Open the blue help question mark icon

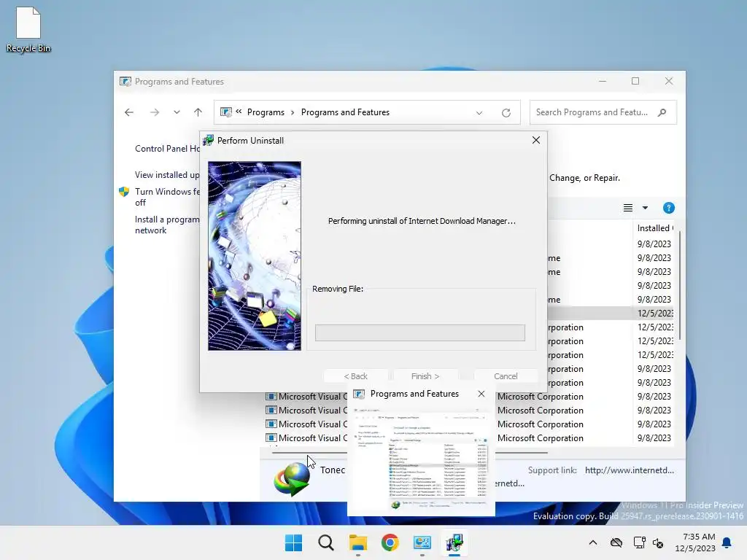point(668,208)
